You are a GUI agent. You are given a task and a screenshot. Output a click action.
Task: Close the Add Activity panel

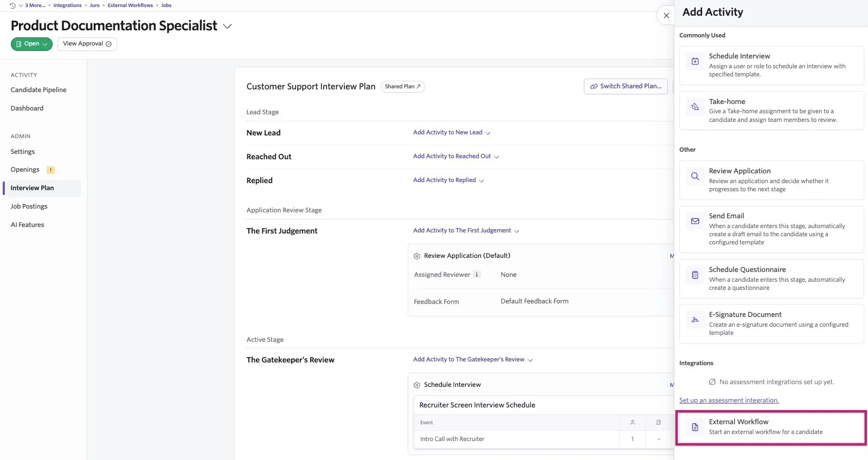(666, 16)
